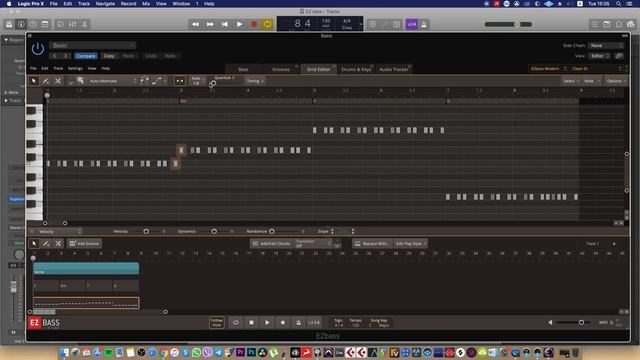The width and height of the screenshot is (640, 360).
Task: Open the Transition Off dropdown
Action: (x=313, y=244)
